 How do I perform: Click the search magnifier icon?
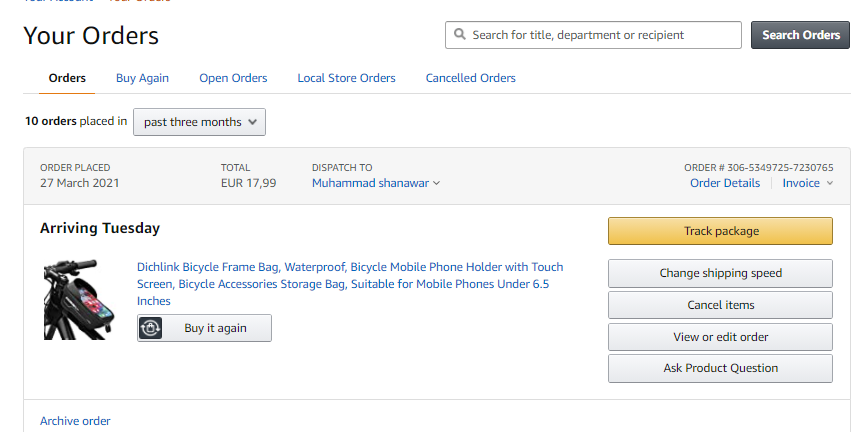(460, 35)
